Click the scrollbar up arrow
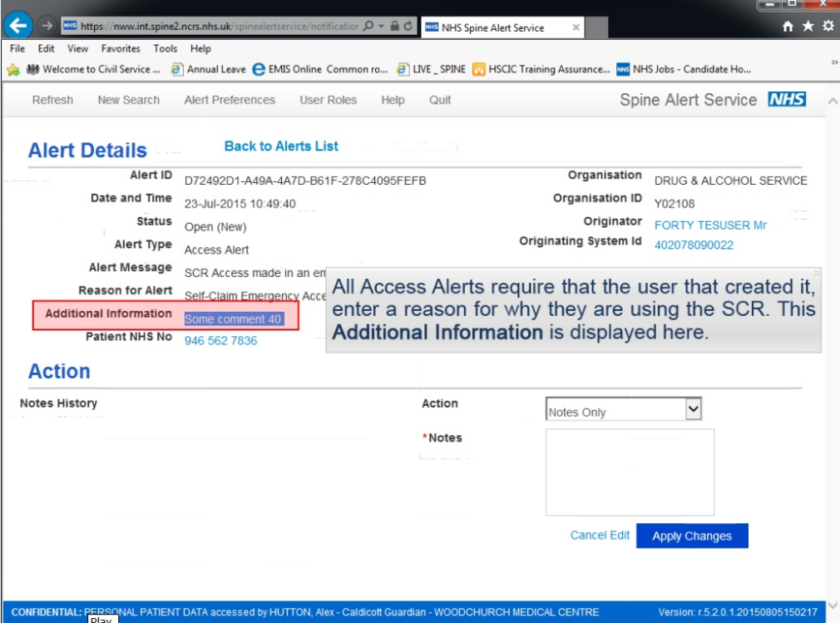This screenshot has width=840, height=623. (x=833, y=101)
